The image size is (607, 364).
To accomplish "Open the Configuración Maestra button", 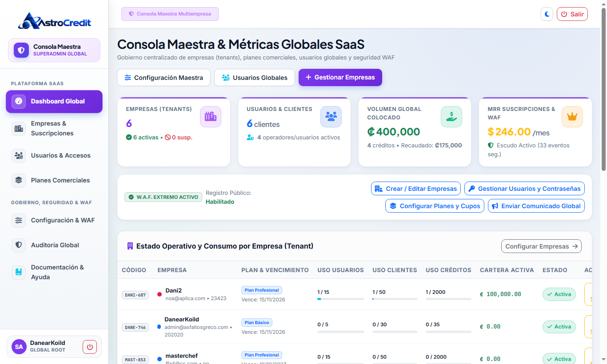I will coord(164,78).
